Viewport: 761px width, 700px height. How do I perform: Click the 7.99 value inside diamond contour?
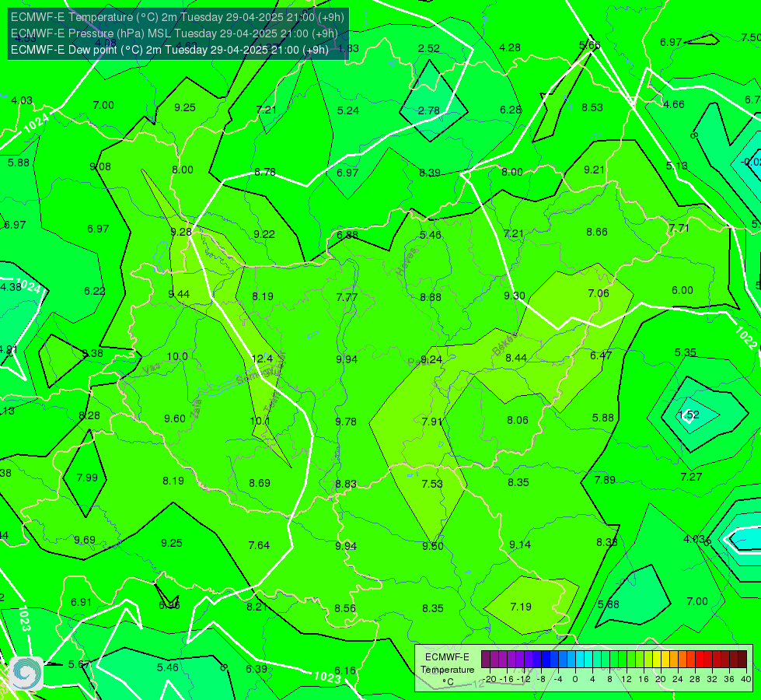tap(87, 478)
